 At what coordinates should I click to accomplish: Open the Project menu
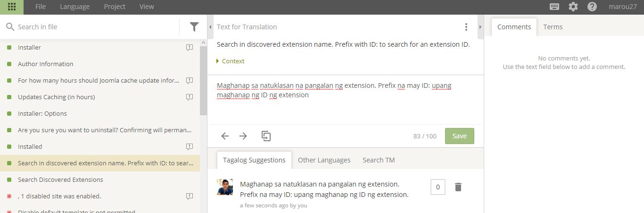[x=115, y=7]
